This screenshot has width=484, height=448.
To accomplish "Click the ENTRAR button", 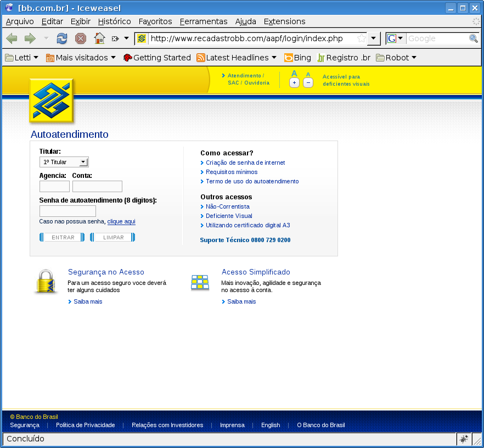I will (x=62, y=237).
